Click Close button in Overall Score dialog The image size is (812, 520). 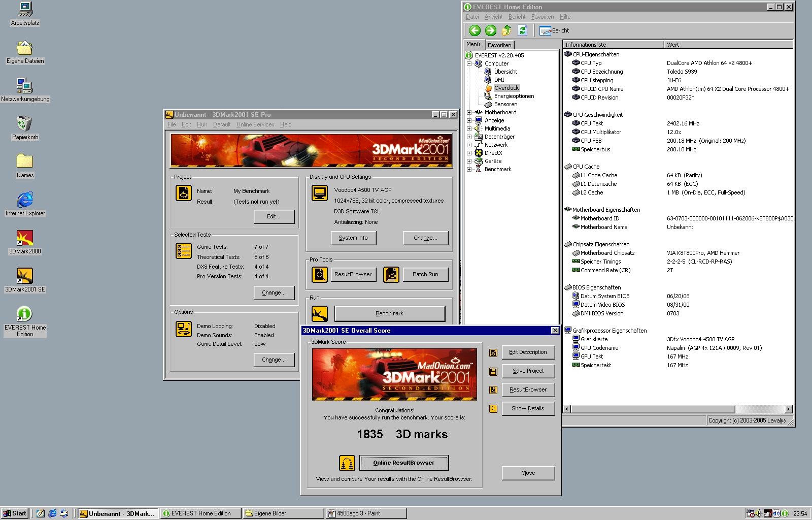(x=528, y=473)
